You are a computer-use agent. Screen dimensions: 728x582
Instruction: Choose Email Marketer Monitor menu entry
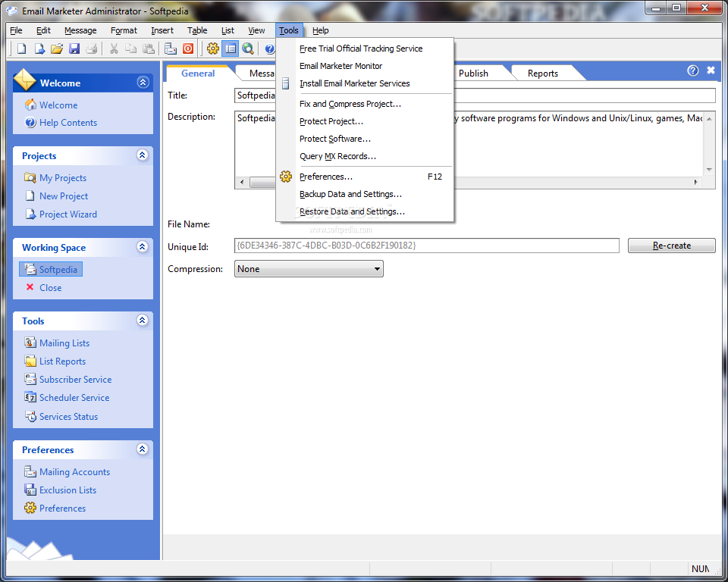tap(365, 66)
